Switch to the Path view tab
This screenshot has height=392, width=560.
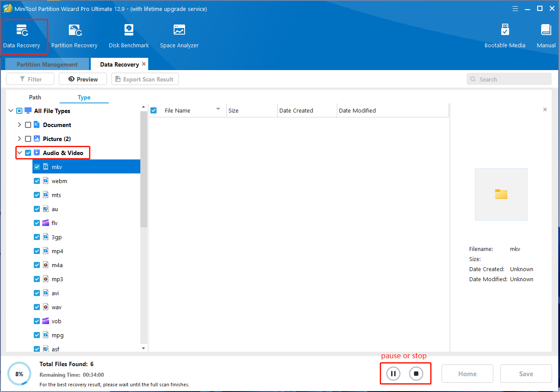click(35, 97)
